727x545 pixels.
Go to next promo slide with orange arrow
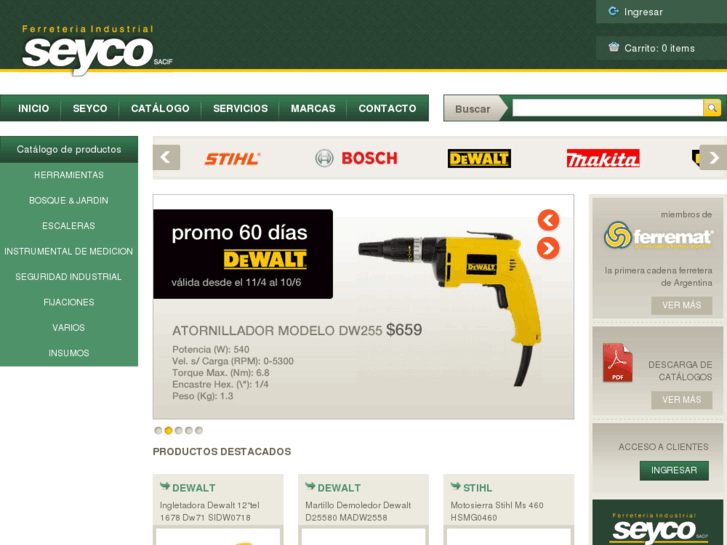[x=548, y=248]
